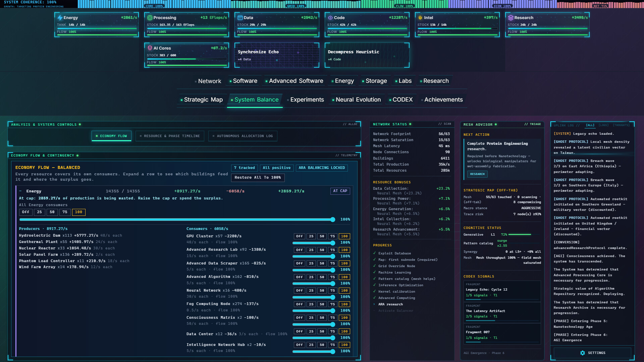
Task: Set Intelligence Network Hub to 50
Action: click(x=322, y=345)
